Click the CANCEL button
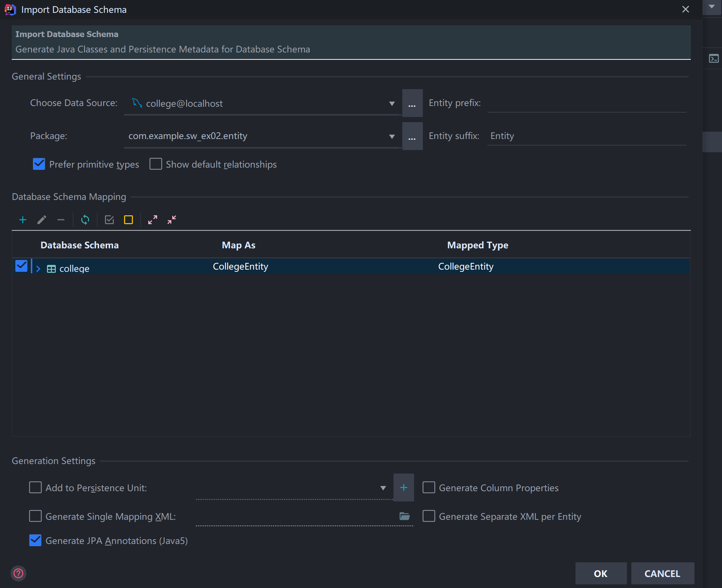The height and width of the screenshot is (588, 722). coord(663,573)
